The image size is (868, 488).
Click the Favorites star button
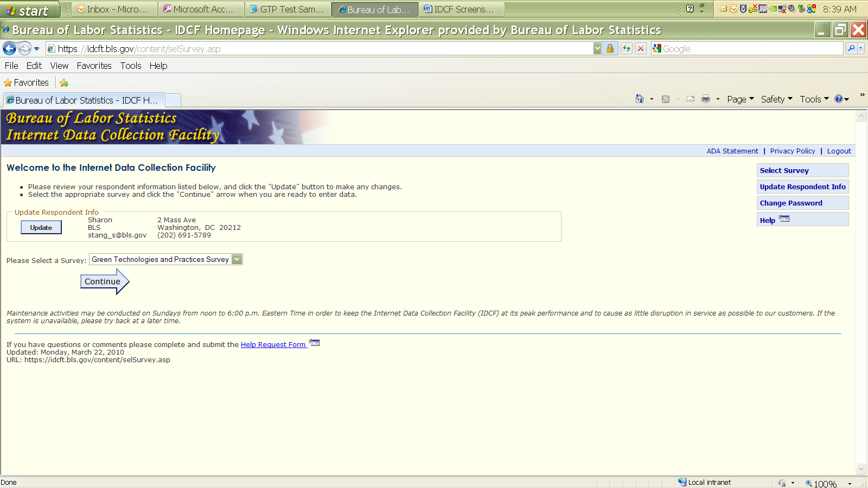[x=26, y=83]
